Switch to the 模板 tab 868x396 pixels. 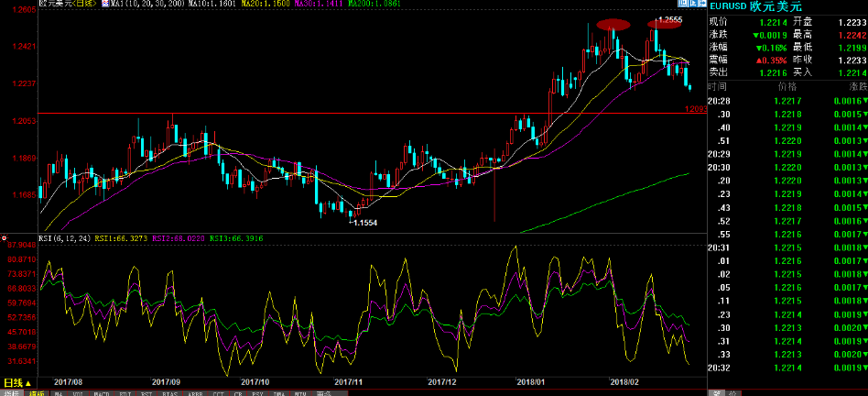click(x=37, y=392)
